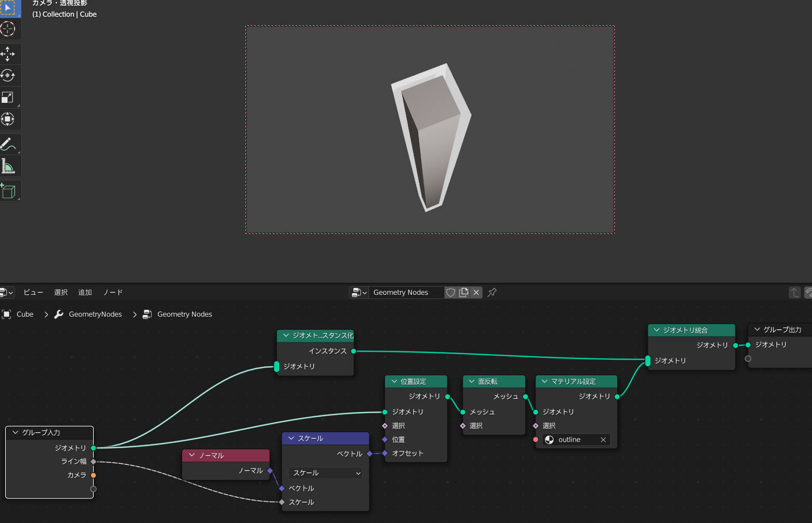Click the マテリアル設定 選択 input socket

536,426
